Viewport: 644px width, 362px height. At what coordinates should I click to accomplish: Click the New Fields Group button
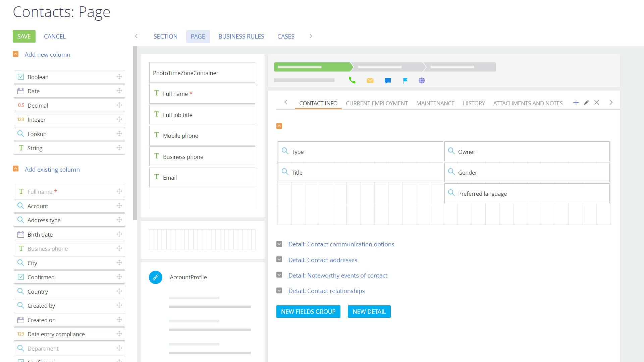308,311
